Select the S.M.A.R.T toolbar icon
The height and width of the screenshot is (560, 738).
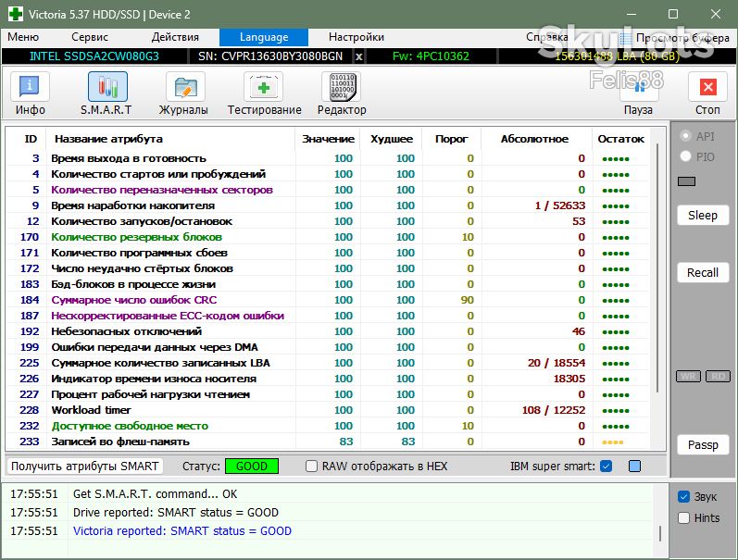click(x=107, y=87)
